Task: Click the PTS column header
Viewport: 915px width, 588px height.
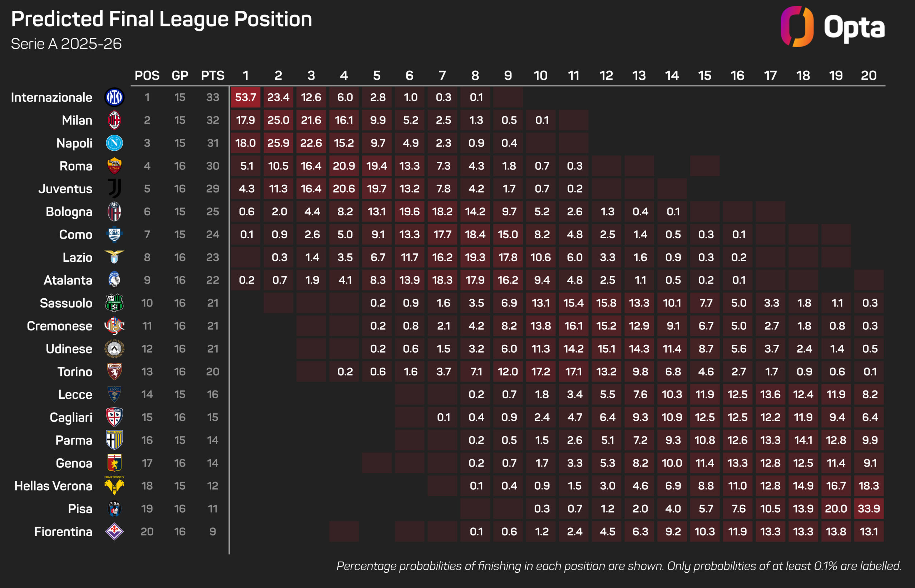Action: (213, 76)
